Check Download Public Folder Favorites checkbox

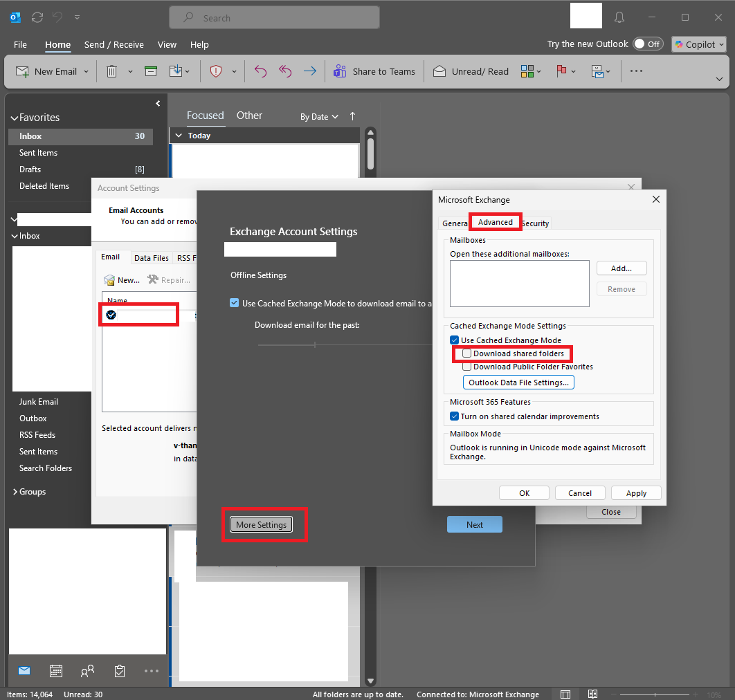click(x=467, y=367)
